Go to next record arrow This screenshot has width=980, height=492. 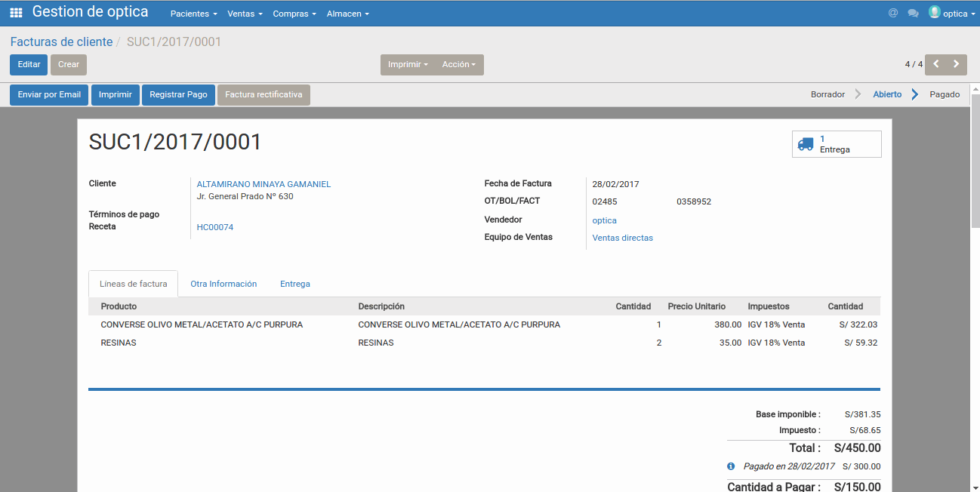(x=957, y=64)
